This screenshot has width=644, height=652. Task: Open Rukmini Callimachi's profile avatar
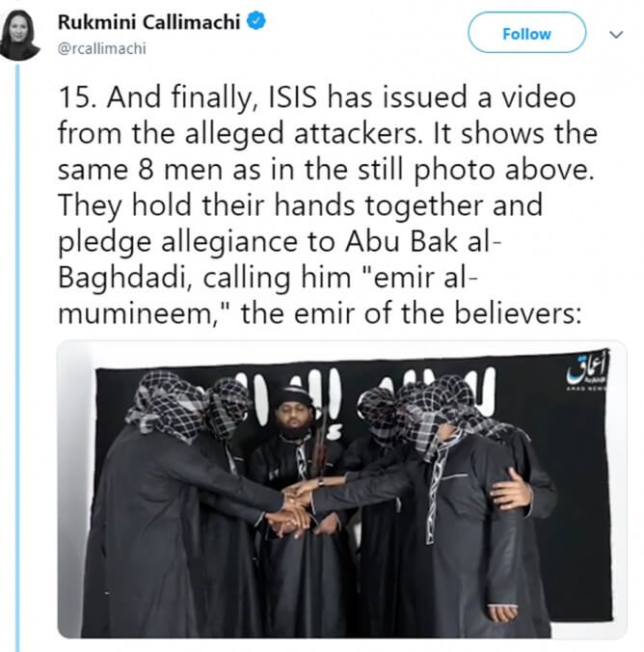(19, 35)
